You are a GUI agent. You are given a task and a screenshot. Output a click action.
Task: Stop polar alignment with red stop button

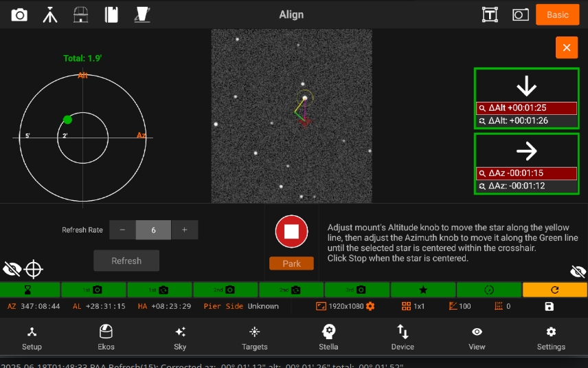pyautogui.click(x=291, y=231)
